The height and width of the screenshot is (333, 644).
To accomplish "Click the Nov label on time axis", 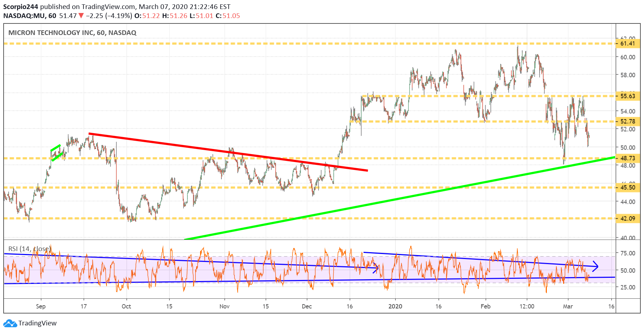I will [x=224, y=306].
